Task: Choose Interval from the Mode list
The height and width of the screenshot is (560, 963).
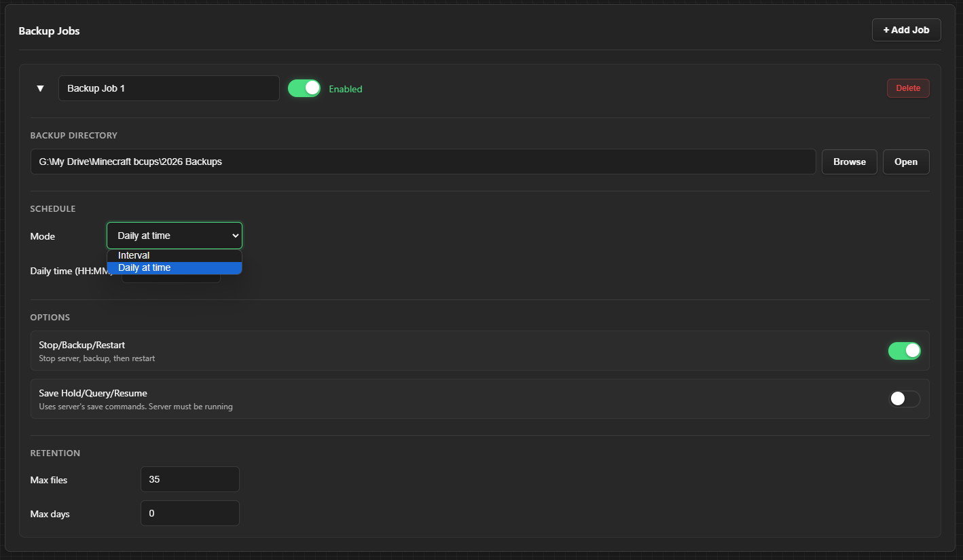Action: 134,255
